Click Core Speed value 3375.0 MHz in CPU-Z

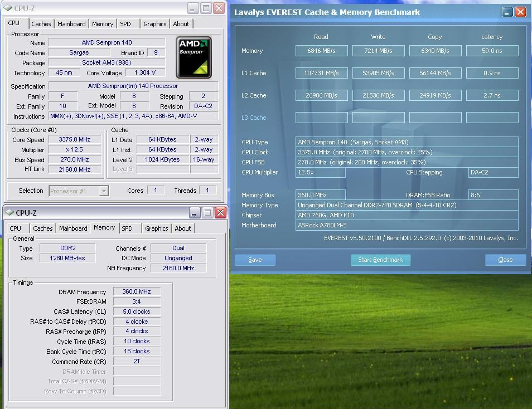[x=75, y=139]
